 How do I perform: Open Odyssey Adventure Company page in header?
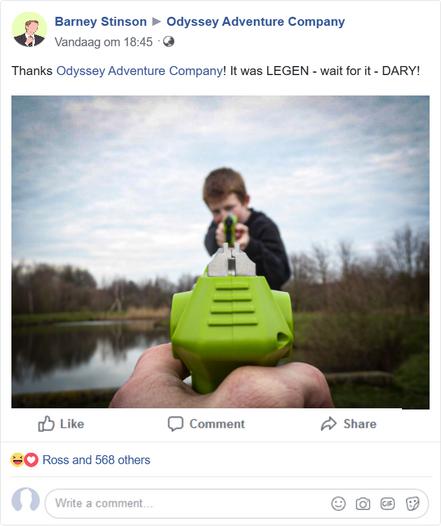256,21
